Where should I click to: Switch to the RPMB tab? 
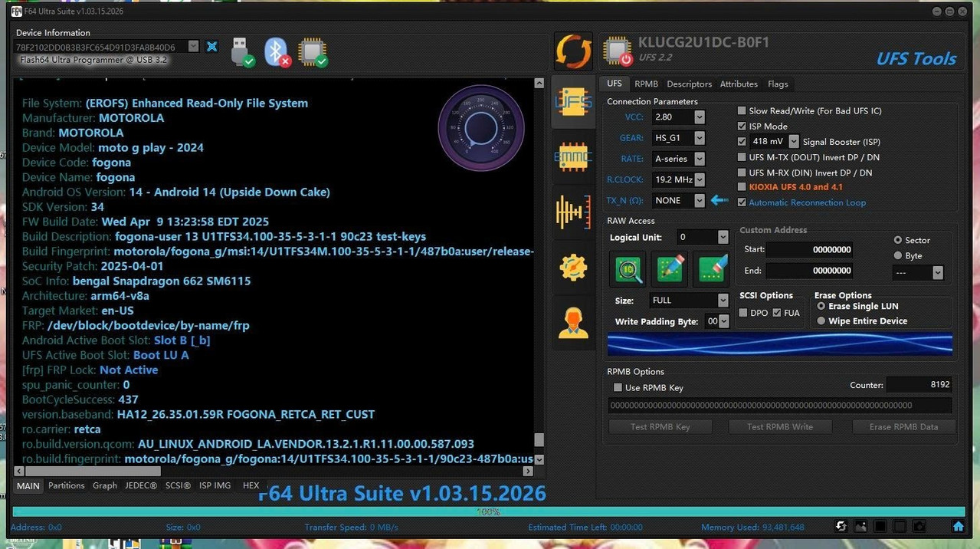click(x=647, y=84)
